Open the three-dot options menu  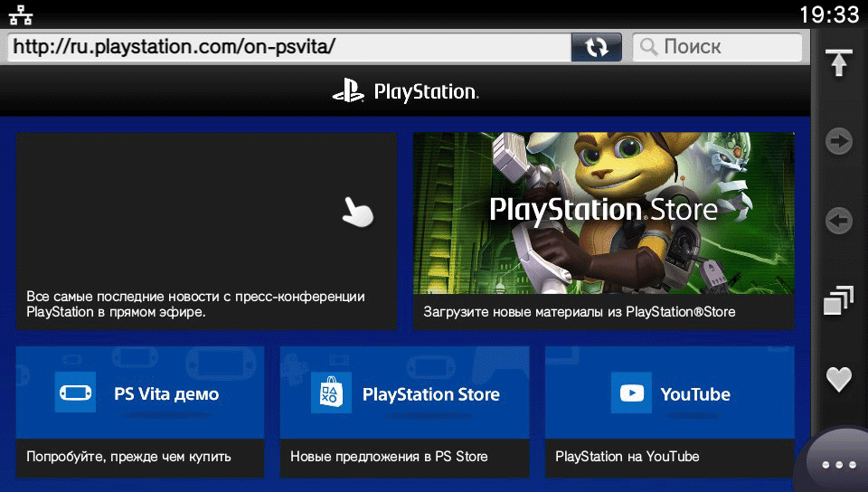tap(838, 465)
